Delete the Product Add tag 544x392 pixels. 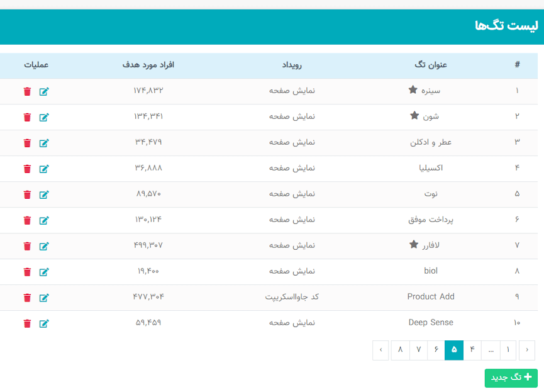[27, 298]
